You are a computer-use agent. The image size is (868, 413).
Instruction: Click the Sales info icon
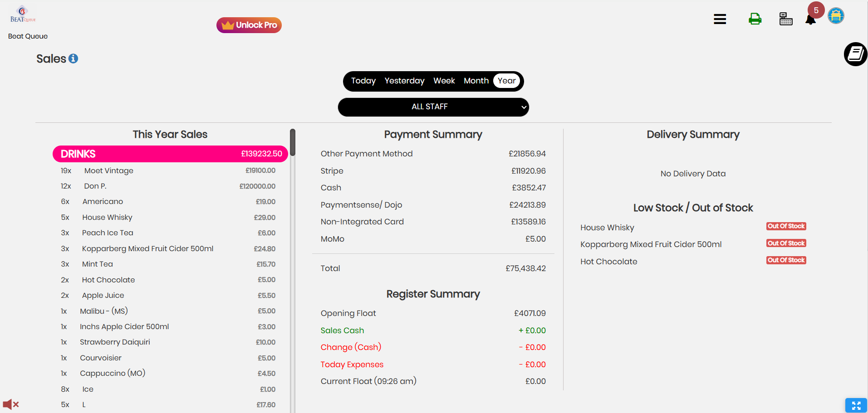click(73, 58)
